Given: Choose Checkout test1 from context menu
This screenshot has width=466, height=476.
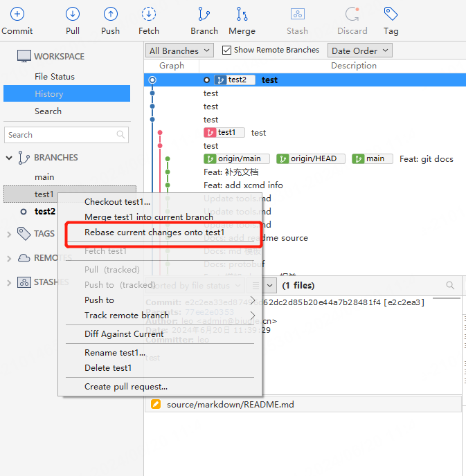Looking at the screenshot, I should pos(117,202).
